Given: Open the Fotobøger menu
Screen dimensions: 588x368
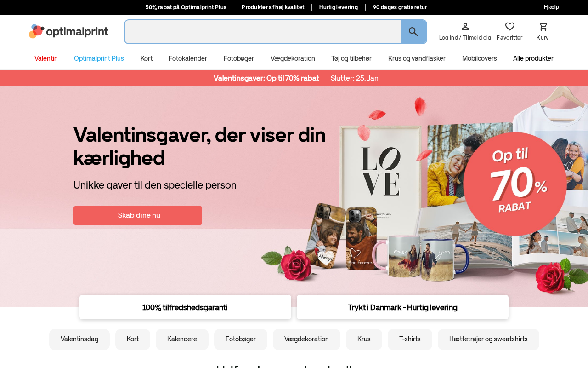Looking at the screenshot, I should pyautogui.click(x=239, y=58).
